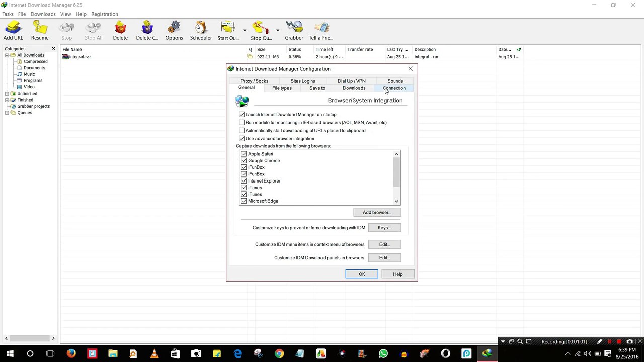644x362 pixels.
Task: Switch to the Save to tab
Action: [x=317, y=88]
